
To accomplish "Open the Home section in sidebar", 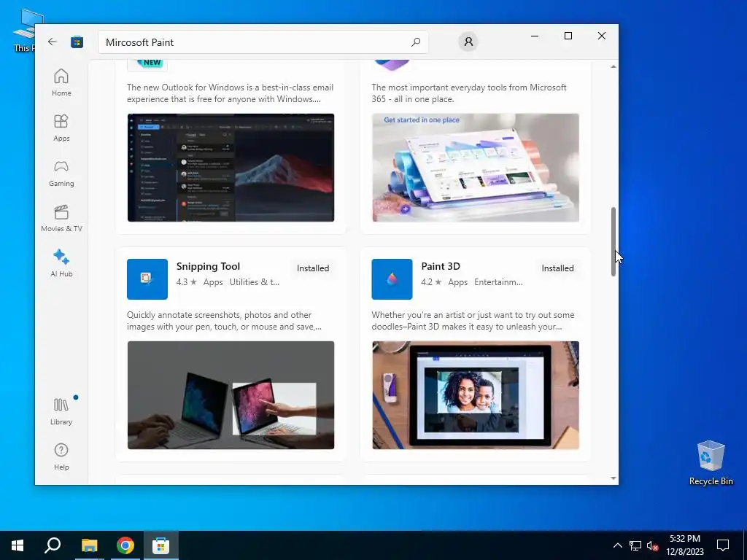I will (61, 82).
